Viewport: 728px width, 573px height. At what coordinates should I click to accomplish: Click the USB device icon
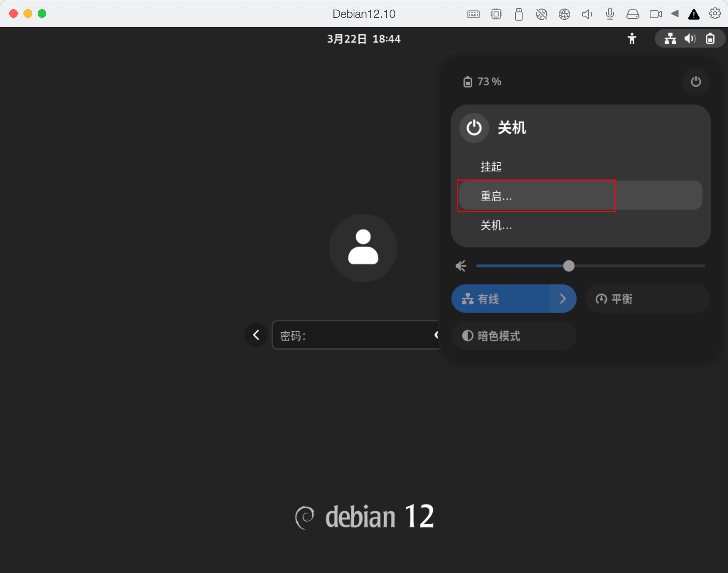(519, 14)
